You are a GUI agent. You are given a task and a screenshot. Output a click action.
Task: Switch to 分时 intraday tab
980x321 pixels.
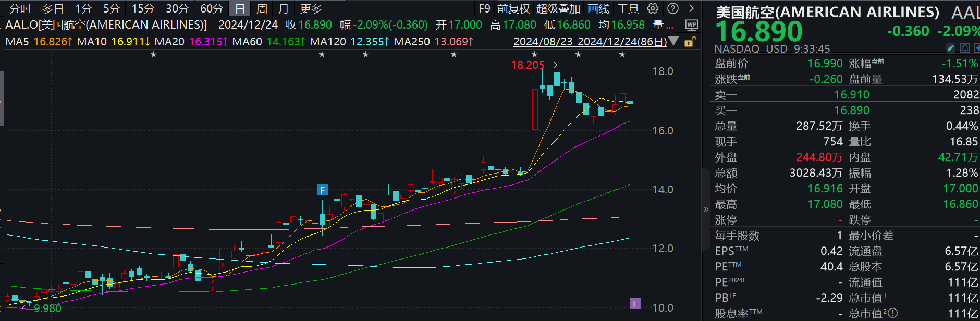[x=20, y=9]
